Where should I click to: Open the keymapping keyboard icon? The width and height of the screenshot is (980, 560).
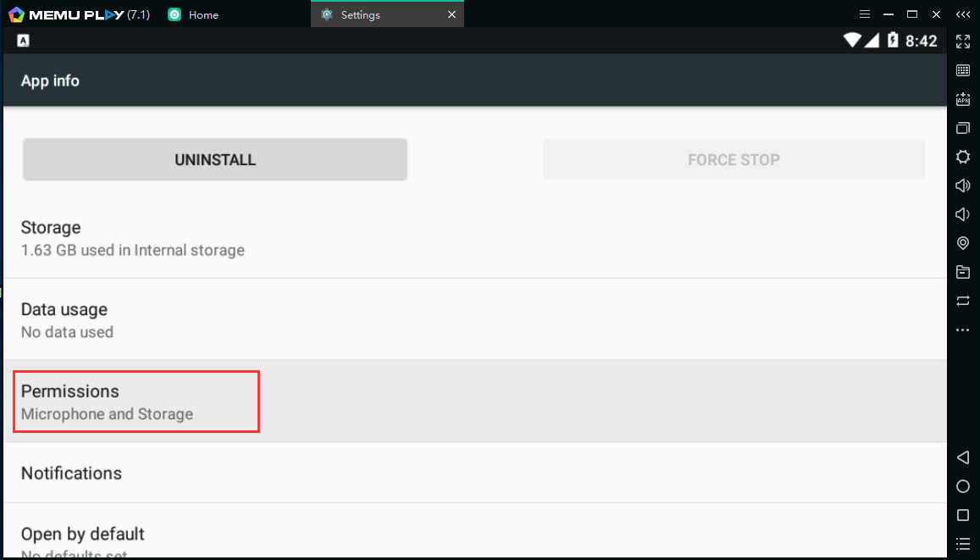[963, 70]
